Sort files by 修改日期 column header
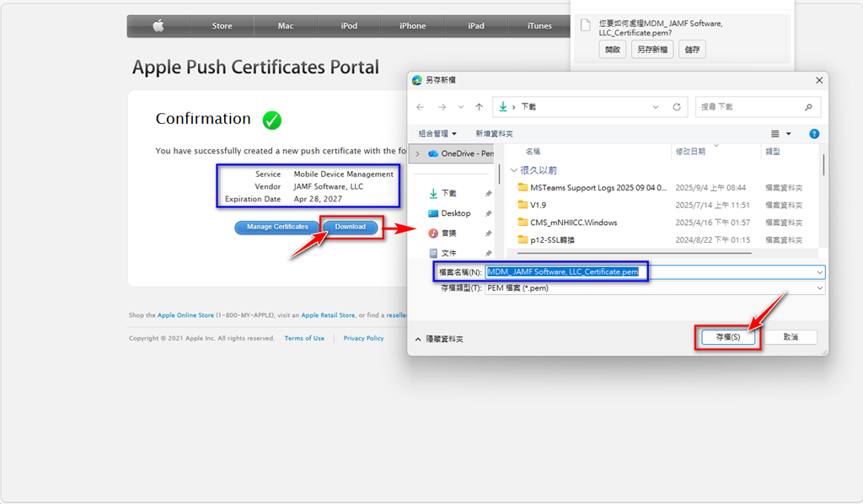863x504 pixels. tap(690, 152)
